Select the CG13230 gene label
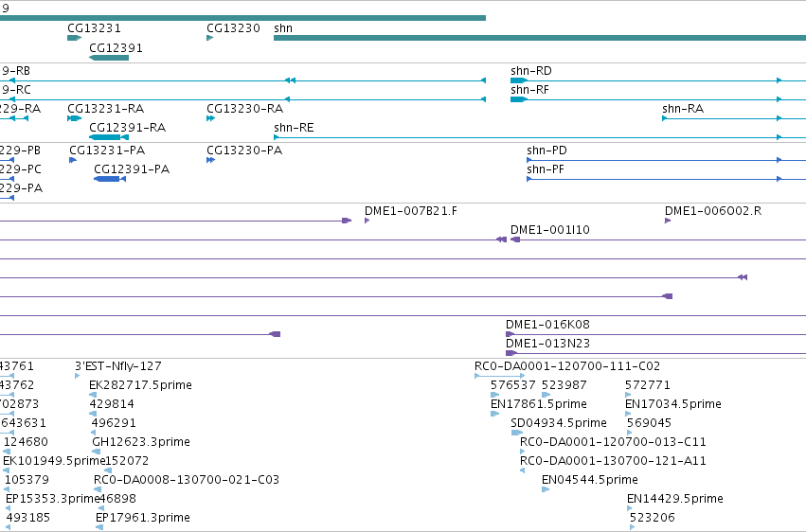 (x=233, y=28)
